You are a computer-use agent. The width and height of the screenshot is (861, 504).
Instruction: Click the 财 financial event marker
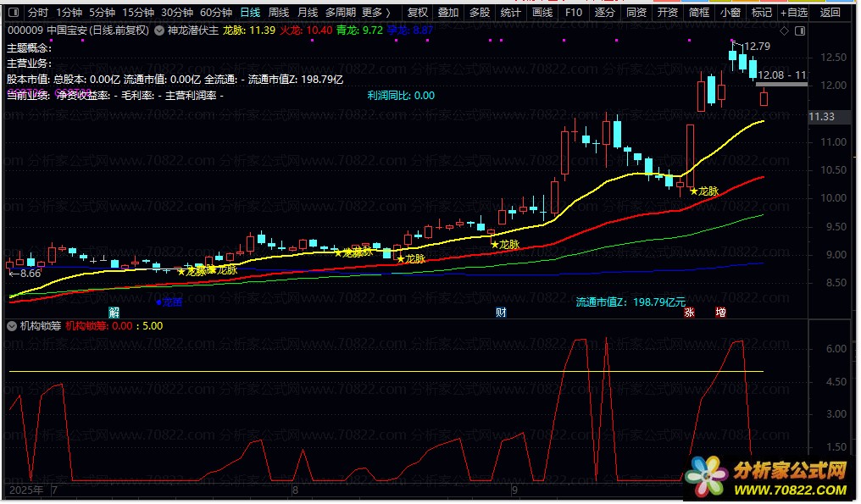(501, 313)
